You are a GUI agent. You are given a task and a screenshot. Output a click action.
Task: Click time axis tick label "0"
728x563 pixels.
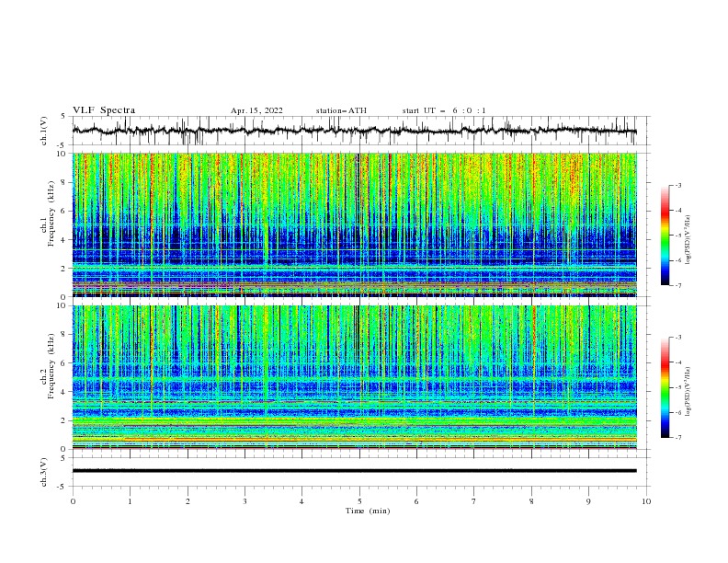73,501
